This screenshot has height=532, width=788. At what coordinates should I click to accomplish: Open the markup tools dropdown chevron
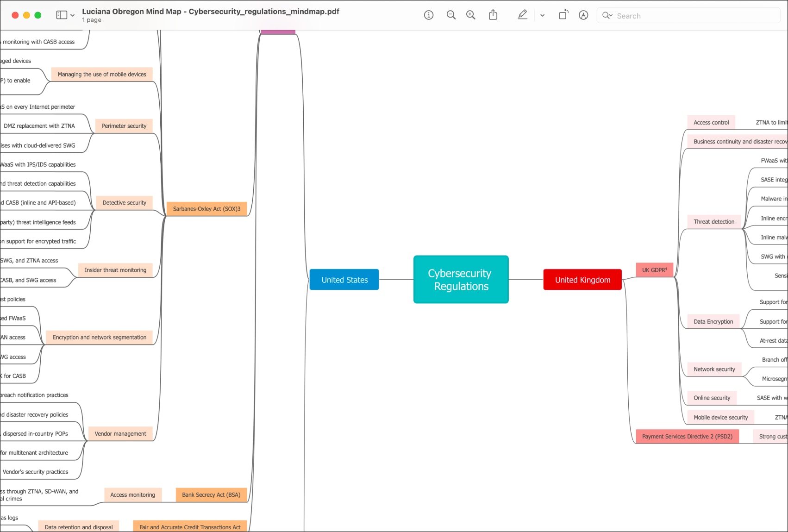point(542,15)
